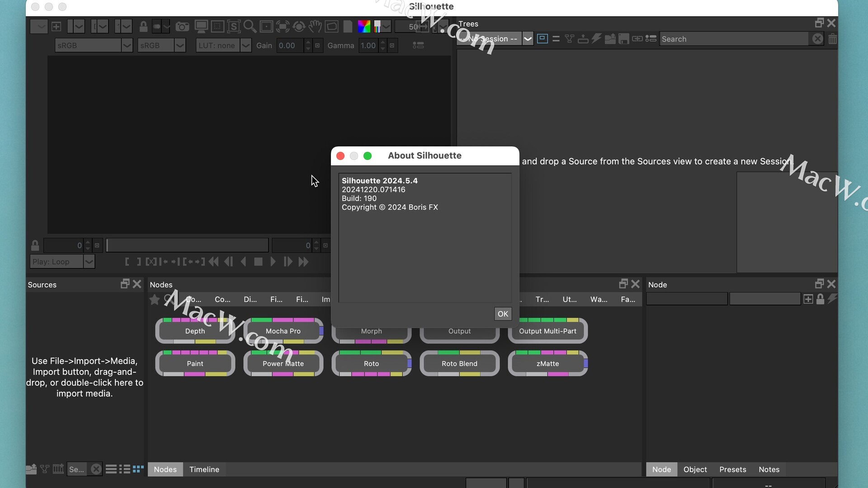Screen dimensions: 868x488
Task: Select the zMatte node
Action: click(548, 363)
